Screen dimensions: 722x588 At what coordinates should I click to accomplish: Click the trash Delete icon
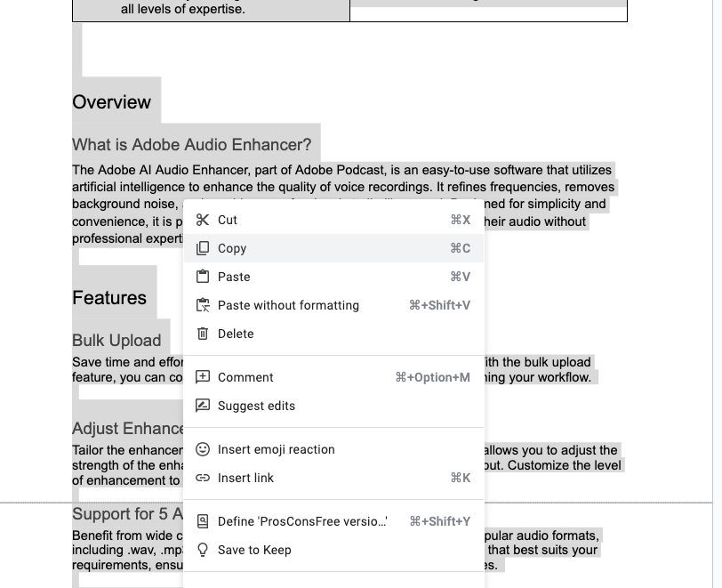tap(203, 334)
